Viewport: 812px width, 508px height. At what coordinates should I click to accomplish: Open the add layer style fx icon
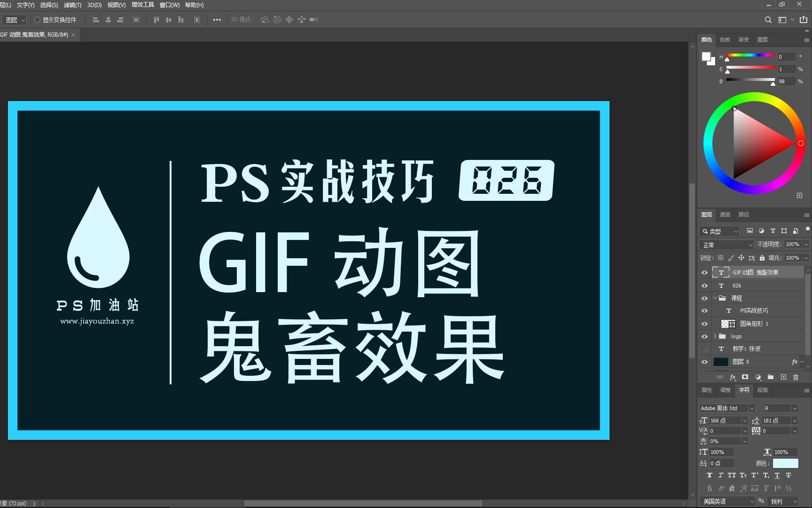(x=733, y=377)
